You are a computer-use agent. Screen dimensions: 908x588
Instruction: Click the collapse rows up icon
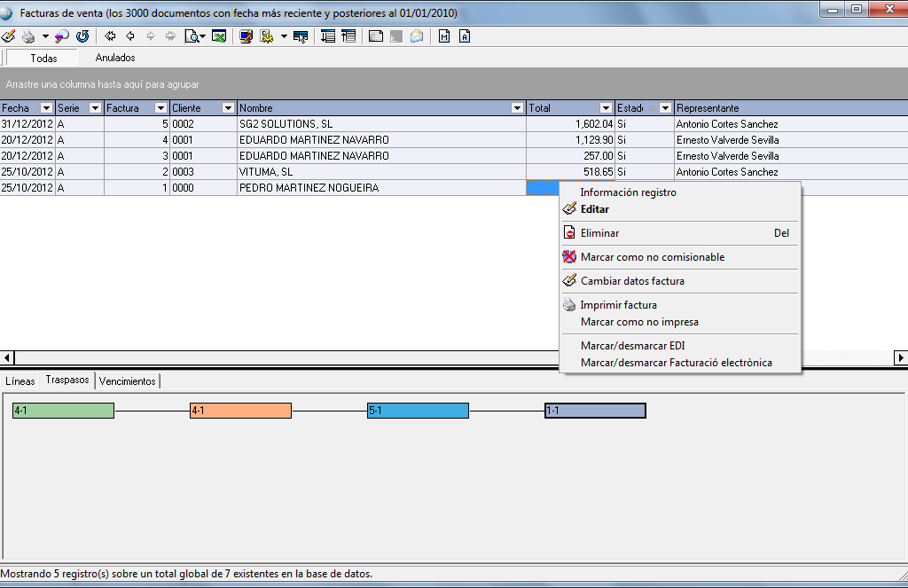click(348, 36)
